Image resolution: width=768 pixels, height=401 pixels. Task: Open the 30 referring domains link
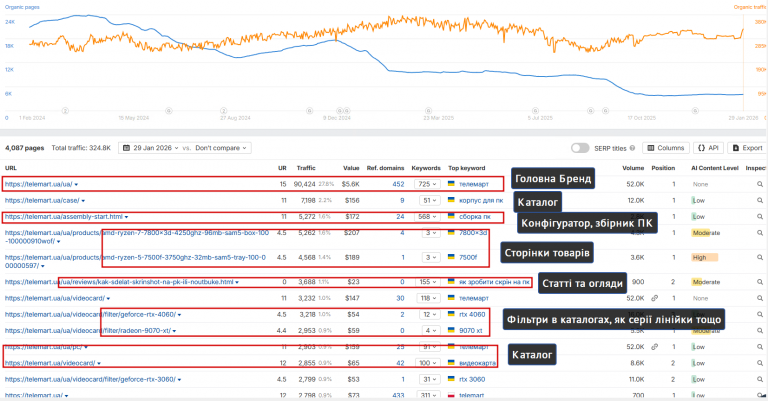point(400,298)
